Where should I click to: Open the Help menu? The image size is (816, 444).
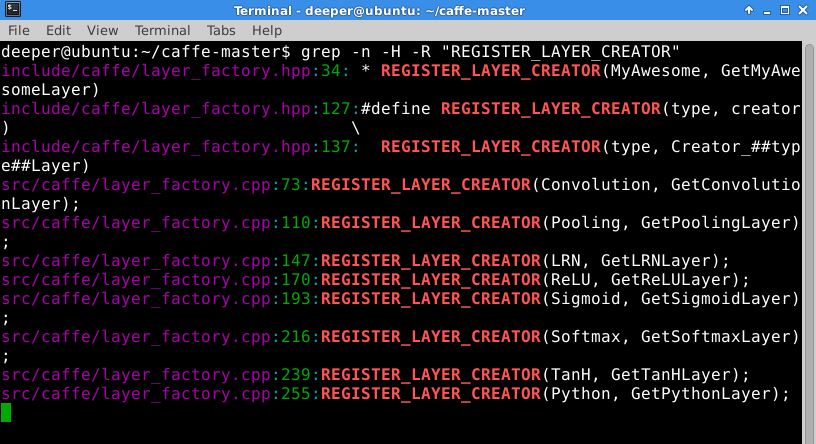tap(266, 31)
